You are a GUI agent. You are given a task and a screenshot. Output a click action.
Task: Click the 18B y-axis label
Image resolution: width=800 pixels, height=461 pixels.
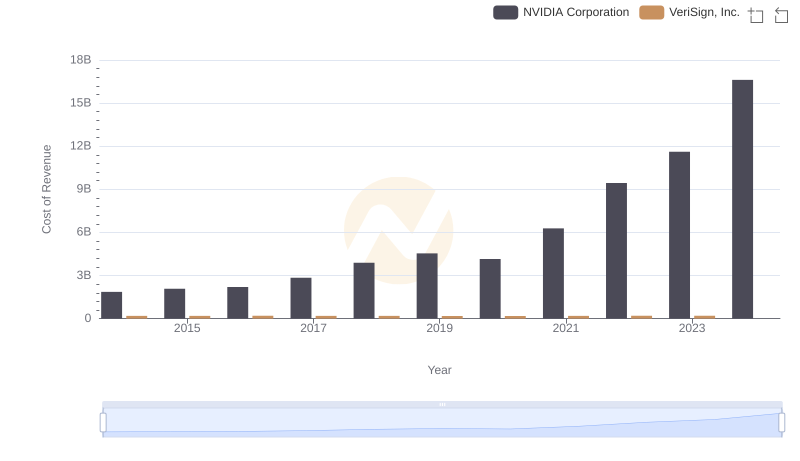pyautogui.click(x=81, y=60)
